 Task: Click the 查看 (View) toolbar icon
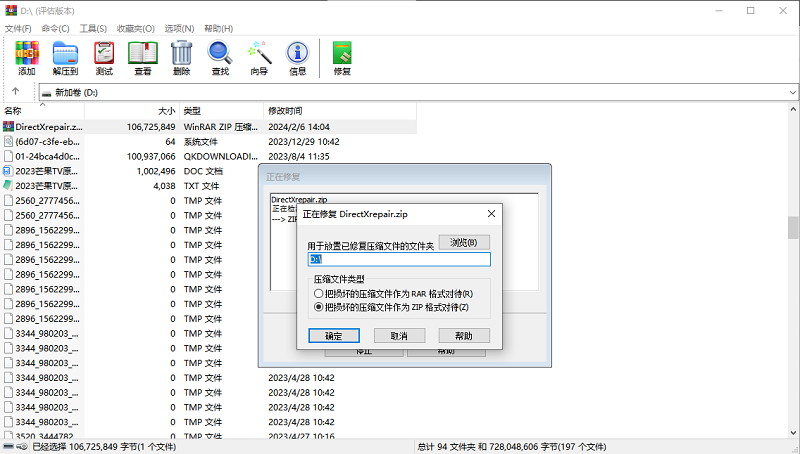point(142,58)
